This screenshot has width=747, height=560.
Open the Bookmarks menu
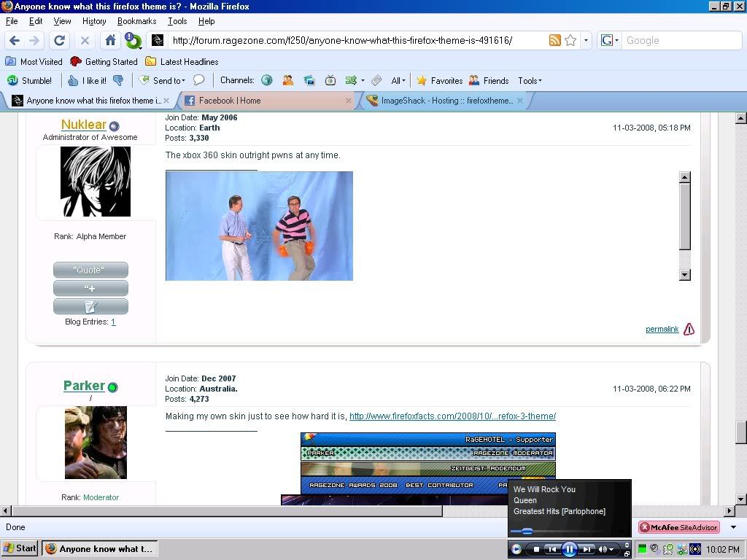tap(136, 22)
